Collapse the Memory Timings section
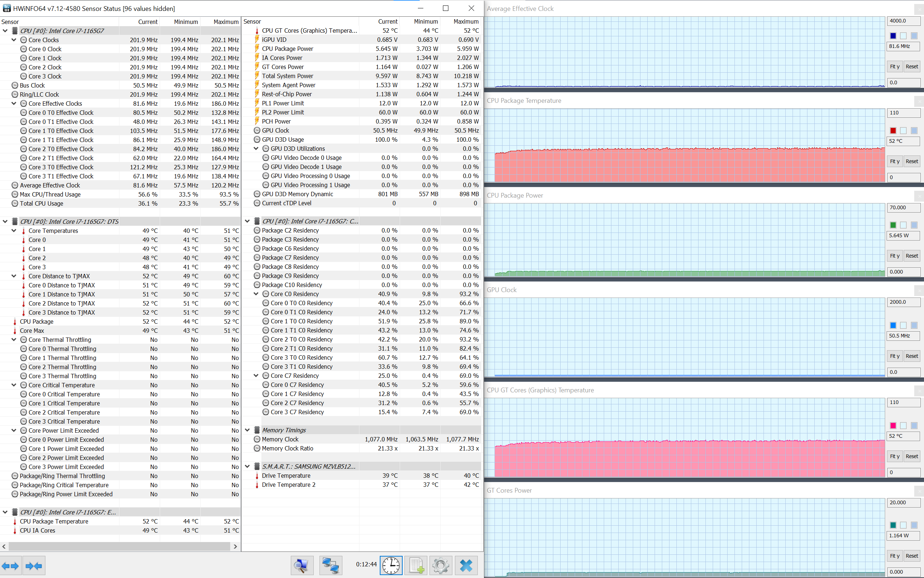Screen dimensions: 924x578 click(247, 430)
